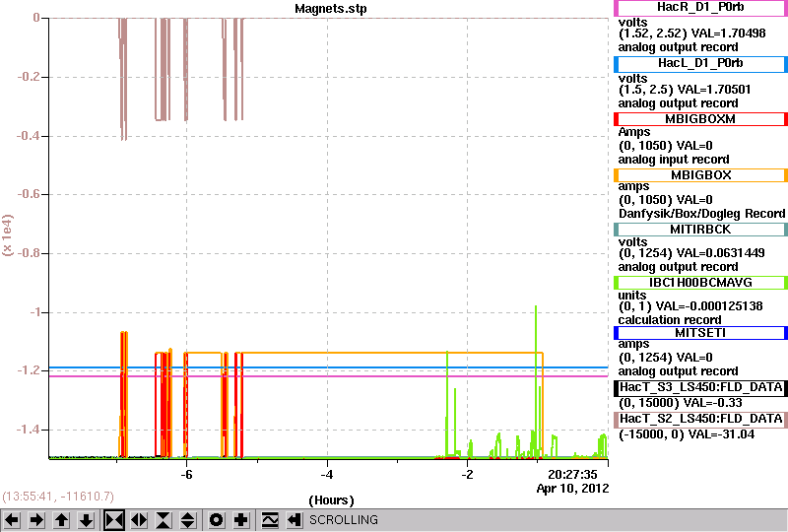Click the vertical zoom-in hourglass icon

point(164,520)
